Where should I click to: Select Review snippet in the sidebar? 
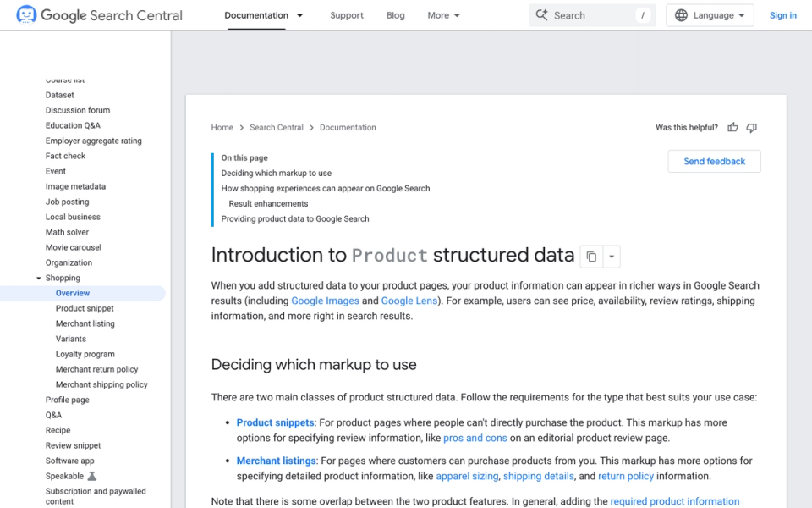(73, 446)
